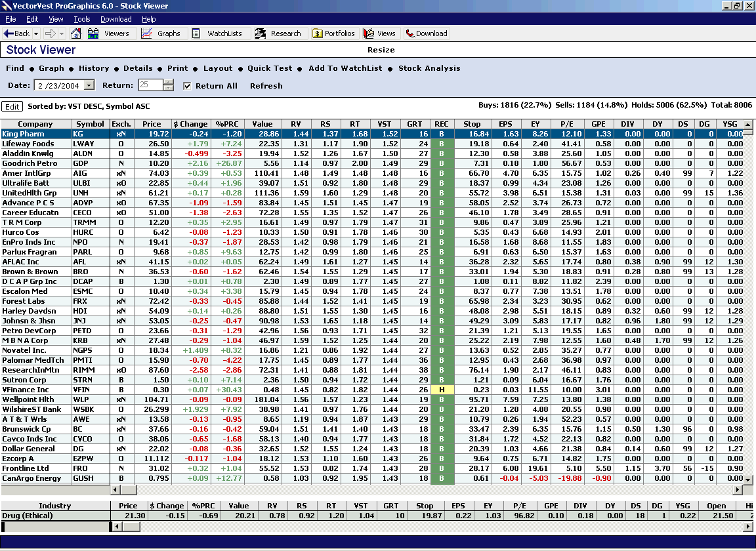Open the WatchLists toolbar button
Screen dimensions: 756x551
pyautogui.click(x=217, y=33)
